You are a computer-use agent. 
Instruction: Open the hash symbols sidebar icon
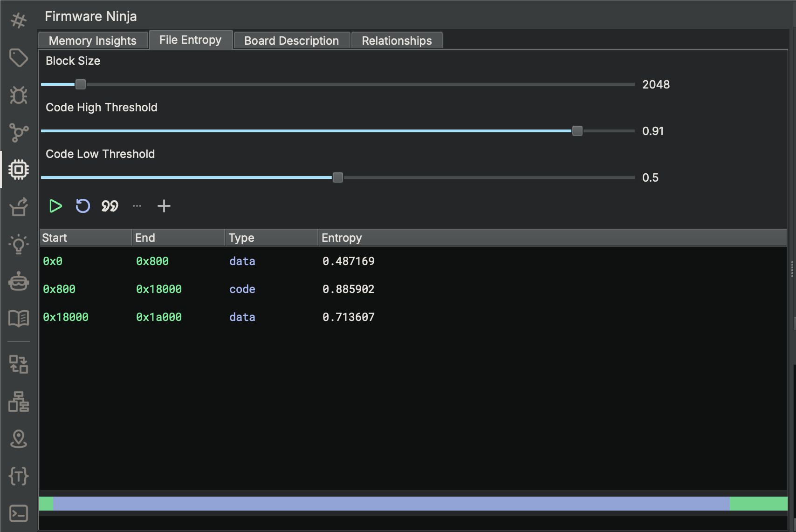pyautogui.click(x=19, y=20)
